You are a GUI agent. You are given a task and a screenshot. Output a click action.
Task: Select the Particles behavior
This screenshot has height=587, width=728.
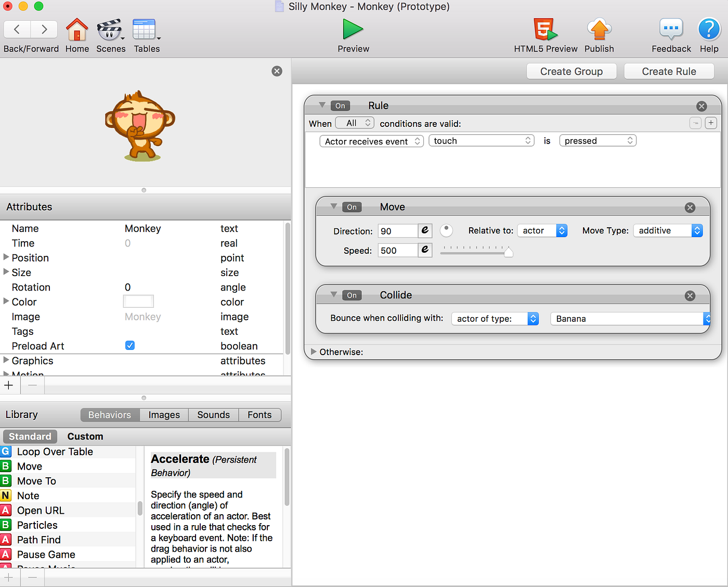tap(68, 525)
